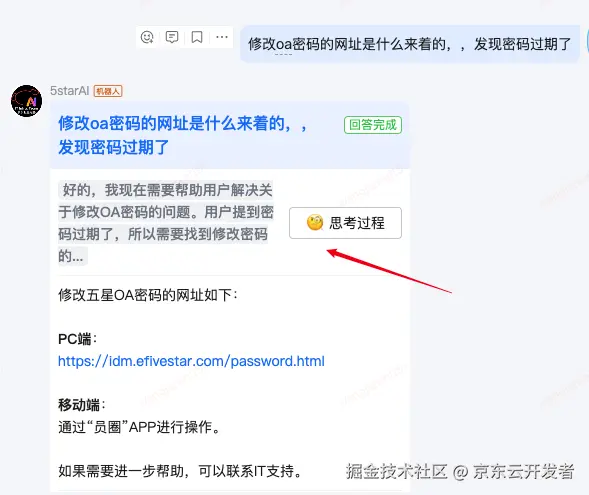Expand the truncated gray thinking summary text
Screen dimensions: 589x495
tap(166, 223)
